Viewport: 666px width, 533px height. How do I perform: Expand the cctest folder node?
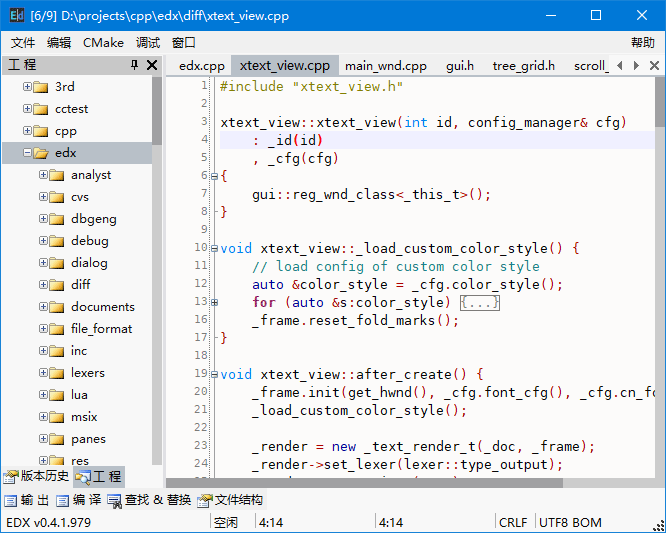[27, 109]
